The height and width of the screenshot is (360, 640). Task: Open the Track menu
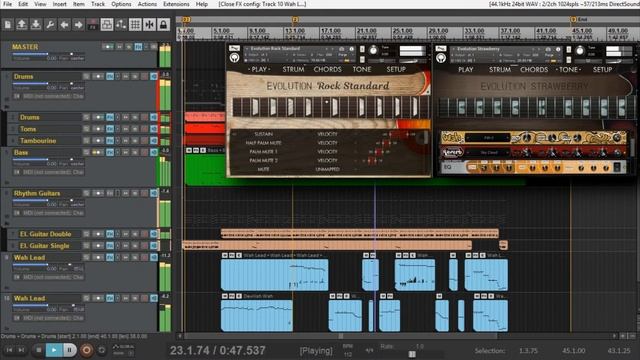pos(98,4)
